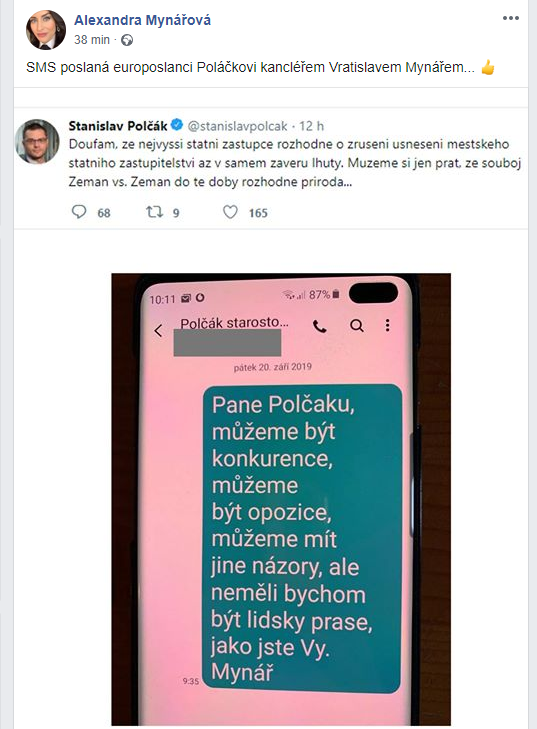Click the tweet text about Zeman vs. Zeman
The width and height of the screenshot is (537, 729).
(x=295, y=163)
